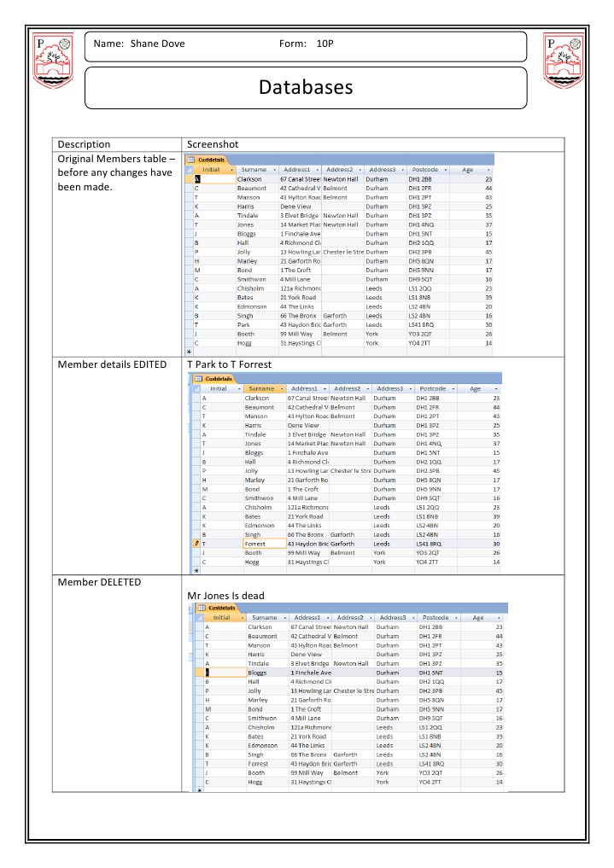Click the caption 'T Park to T Forrest'
The image size is (614, 868).
coord(229,364)
